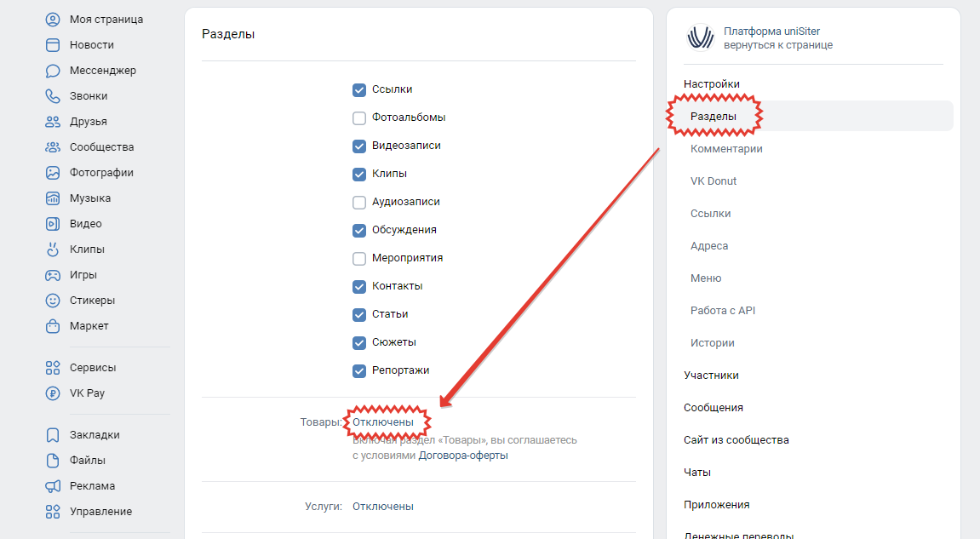980x539 pixels.
Task: Click the Messenger speech bubble icon
Action: (x=53, y=71)
